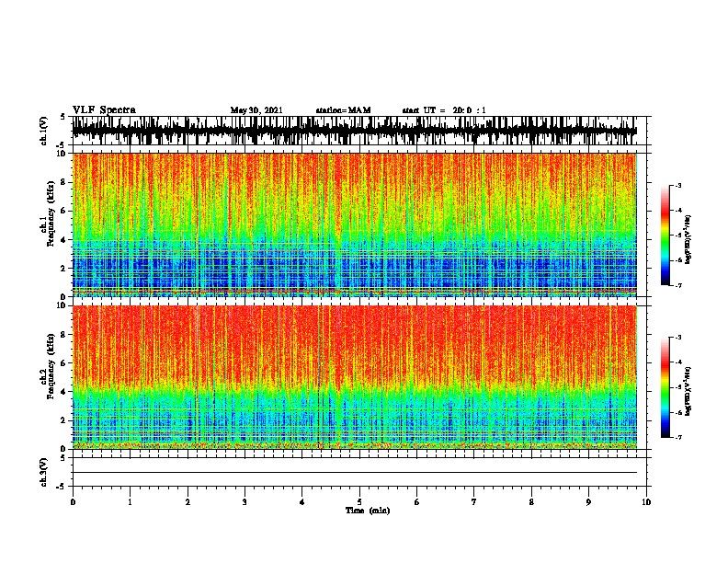
Task: Click the -3 label on ch.2 colorbar
Action: pyautogui.click(x=677, y=338)
